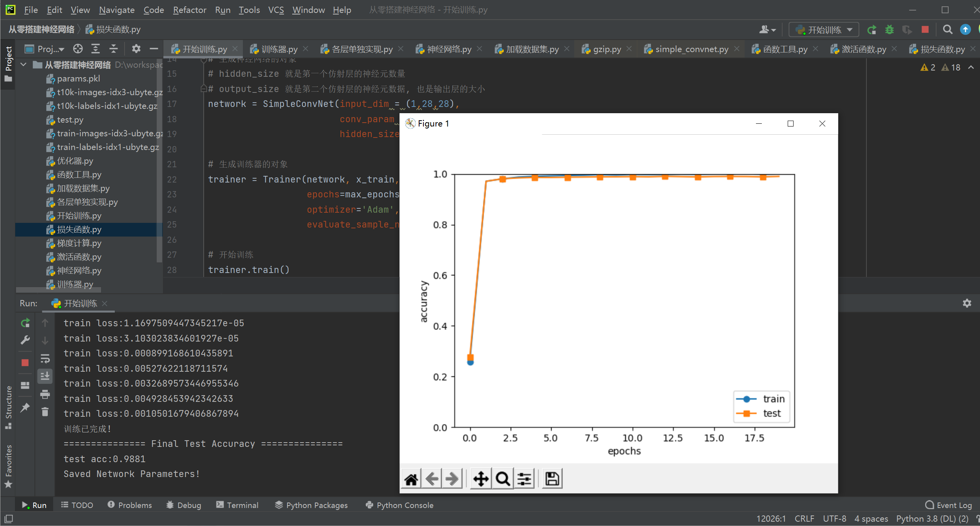Click the Run with Coverage icon
980x526 pixels.
(907, 30)
